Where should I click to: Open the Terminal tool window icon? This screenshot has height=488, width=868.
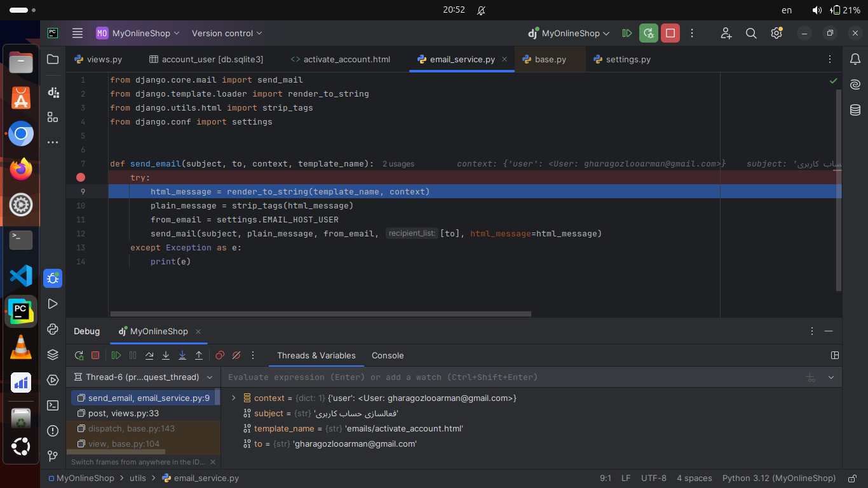pyautogui.click(x=53, y=405)
